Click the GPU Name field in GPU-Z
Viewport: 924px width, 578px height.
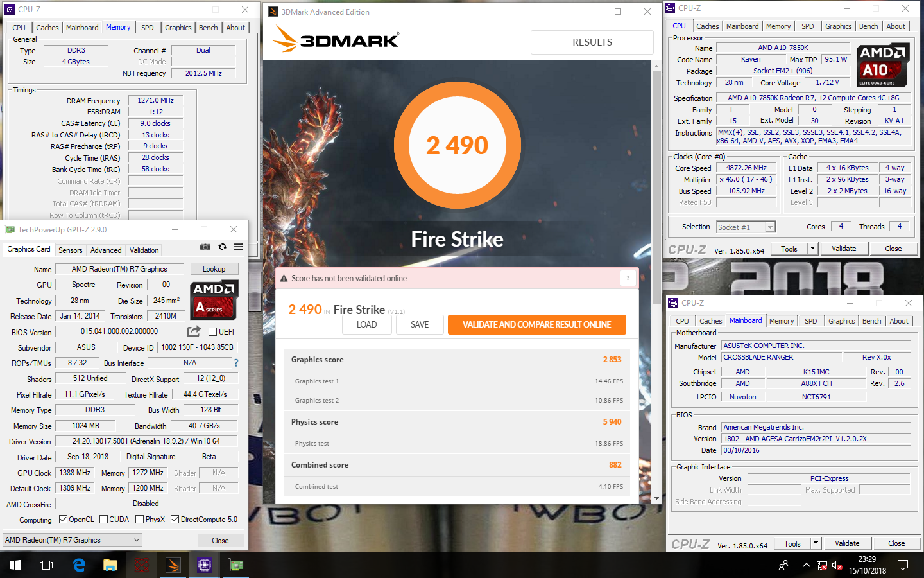(119, 269)
